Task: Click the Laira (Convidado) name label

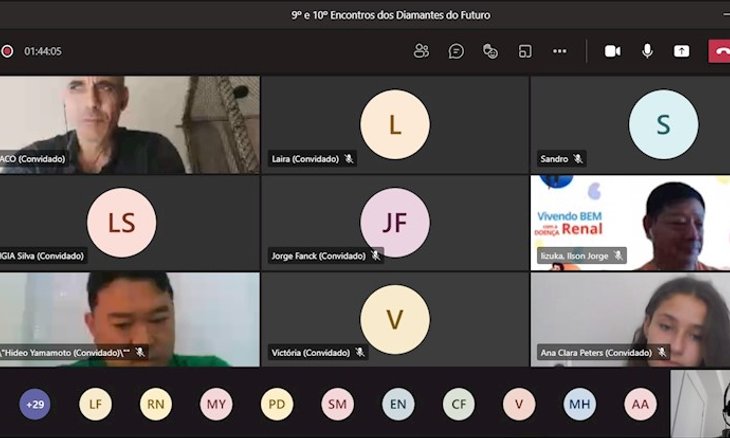Action: (x=305, y=159)
